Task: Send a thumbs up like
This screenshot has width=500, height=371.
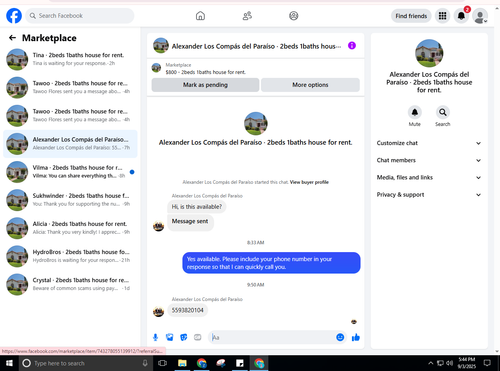Action: tap(356, 337)
